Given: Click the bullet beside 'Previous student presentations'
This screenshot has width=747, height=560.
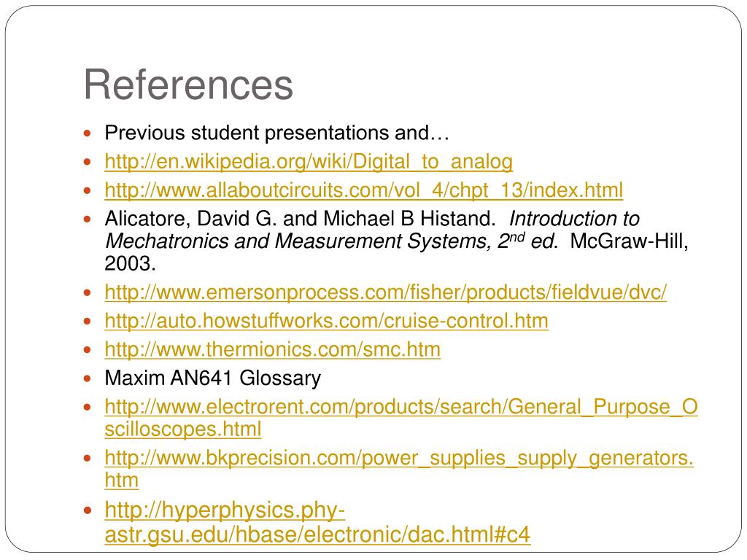Looking at the screenshot, I should tap(88, 133).
